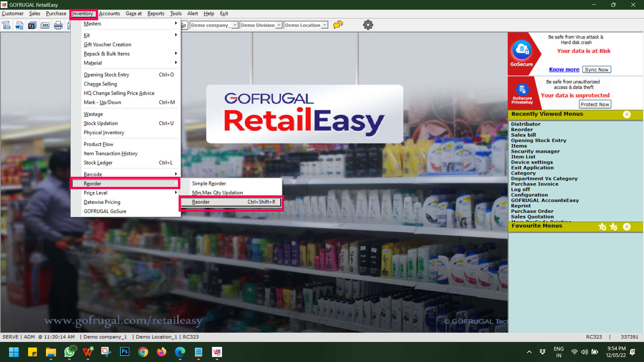This screenshot has height=362, width=644.
Task: Open WhatsApp from the taskbar
Action: click(x=69, y=352)
